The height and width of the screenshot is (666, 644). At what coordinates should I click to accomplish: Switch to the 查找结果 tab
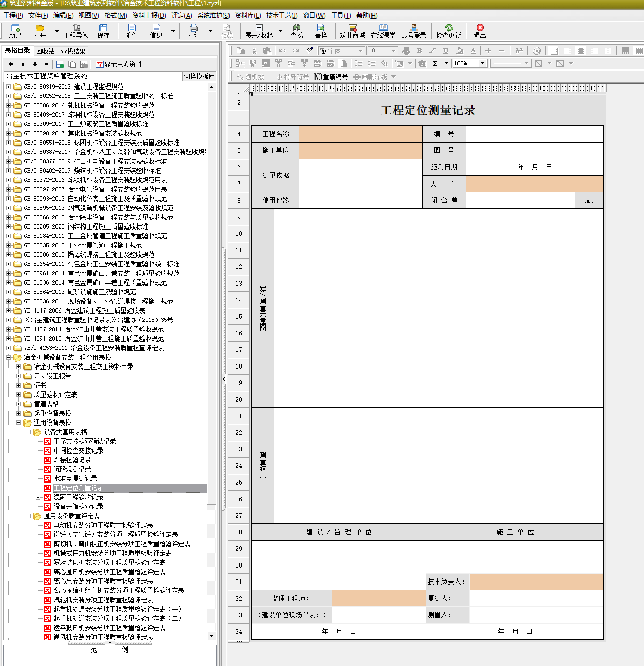pyautogui.click(x=73, y=51)
